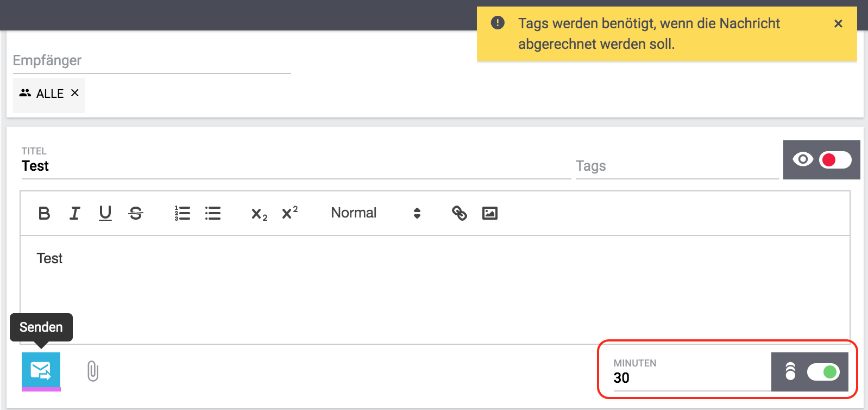
Task: Toggle the red visibility switch
Action: [x=835, y=160]
